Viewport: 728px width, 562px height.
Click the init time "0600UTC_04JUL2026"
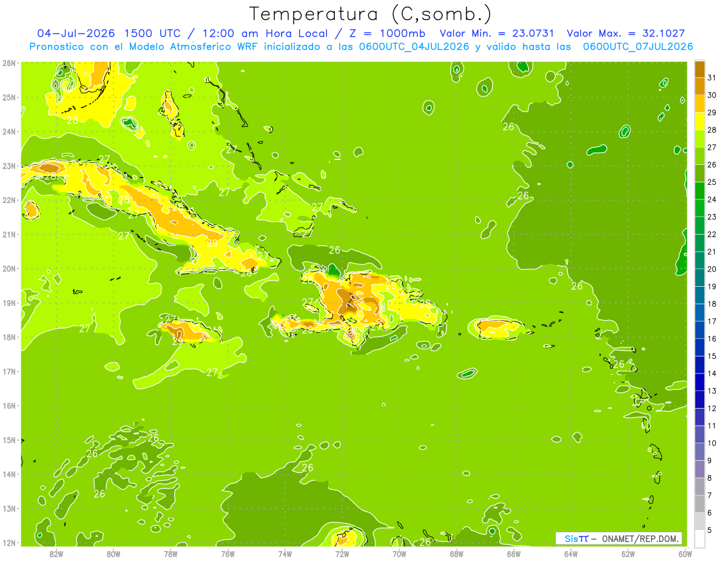414,47
